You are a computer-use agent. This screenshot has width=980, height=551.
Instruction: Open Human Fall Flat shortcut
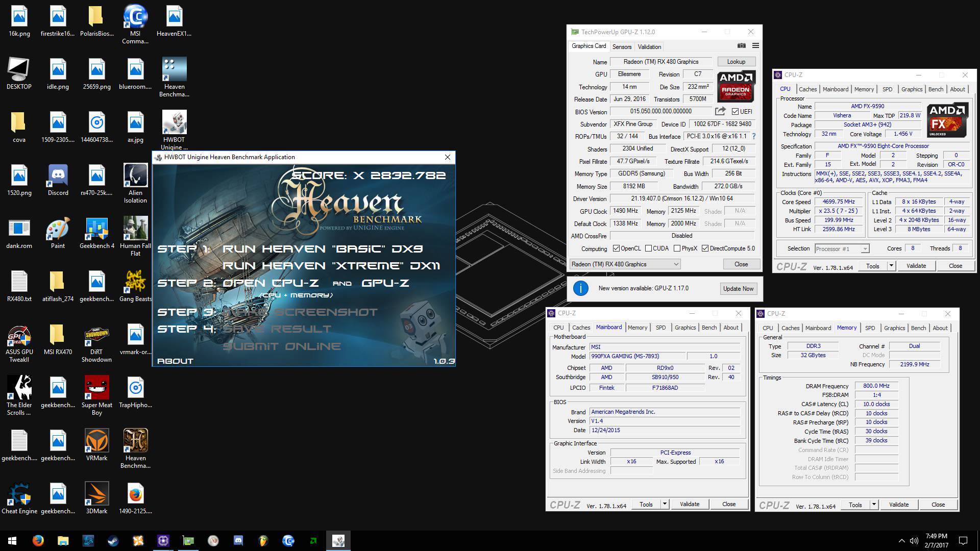tap(135, 237)
